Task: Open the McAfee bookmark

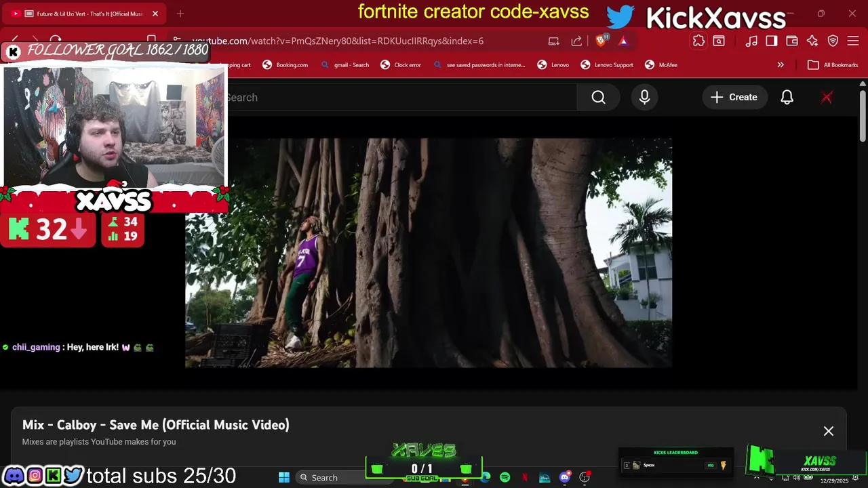Action: coord(661,65)
